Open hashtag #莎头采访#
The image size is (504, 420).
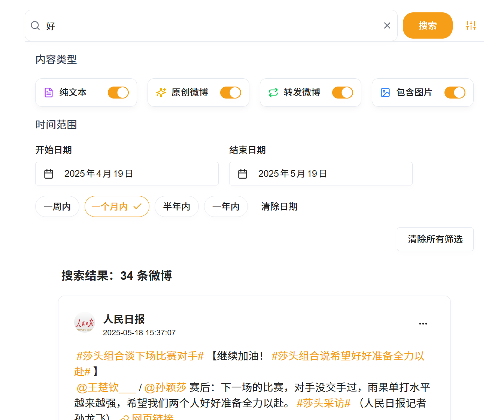pos(324,403)
